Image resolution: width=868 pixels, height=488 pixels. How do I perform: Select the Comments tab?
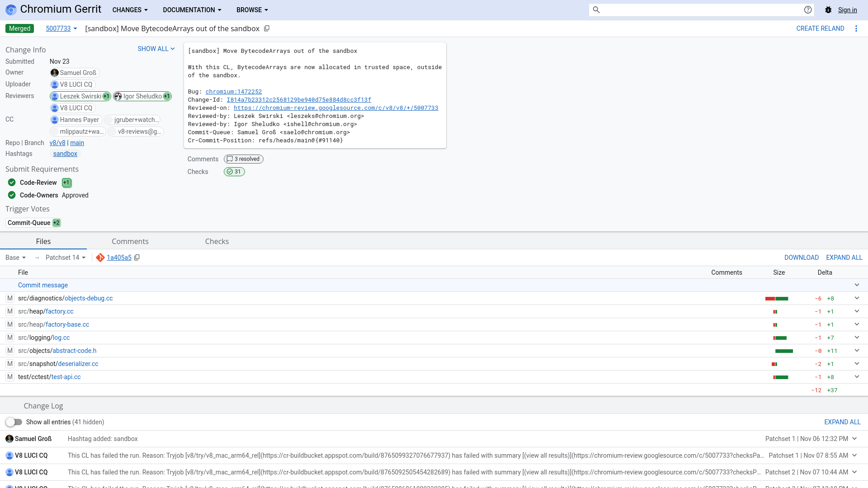(130, 241)
